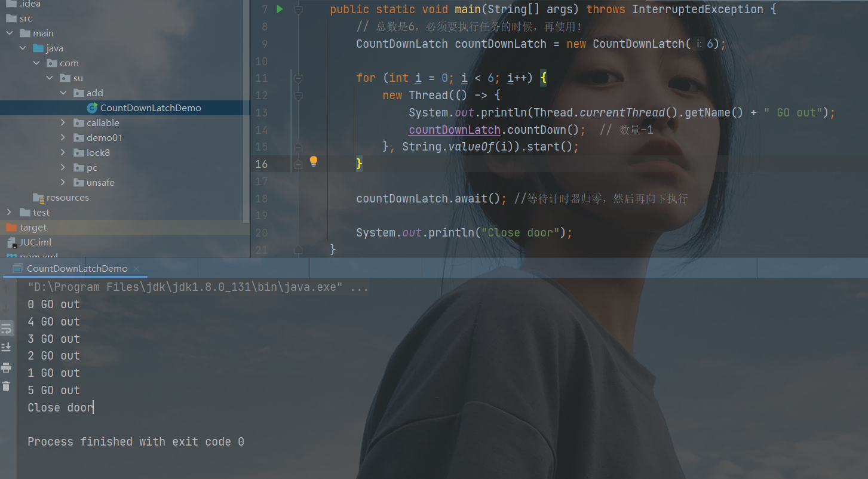Fold the lambda block at line 12
Image resolution: width=868 pixels, height=479 pixels.
[x=298, y=96]
